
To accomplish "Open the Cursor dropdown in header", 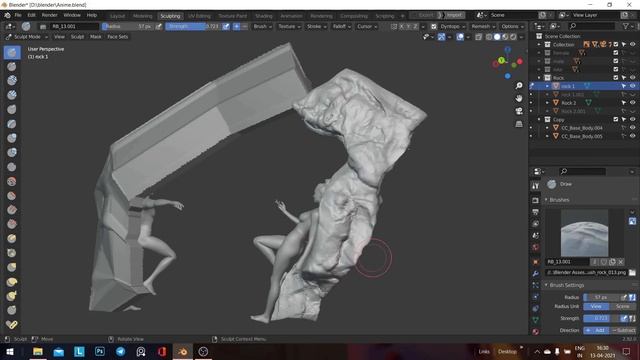I will 367,27.
